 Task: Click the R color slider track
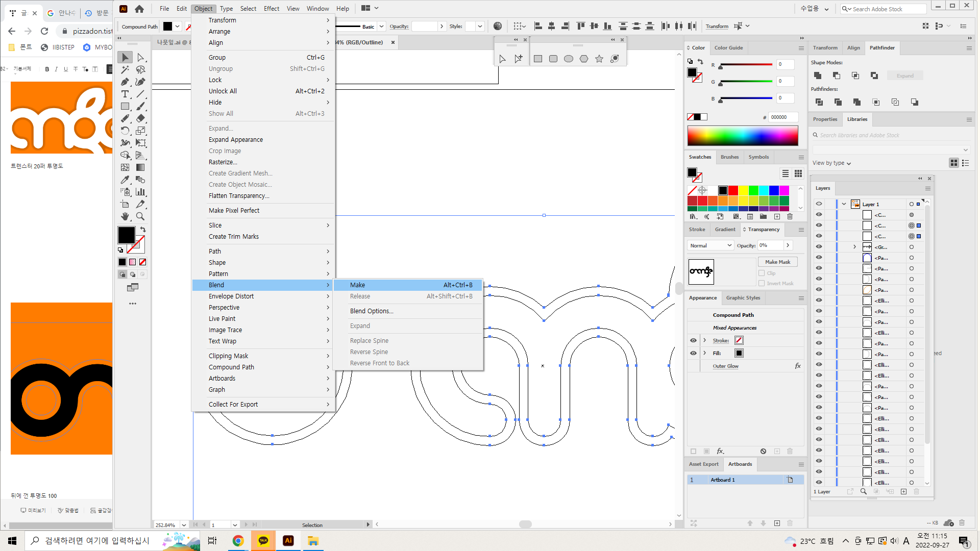[x=746, y=65]
